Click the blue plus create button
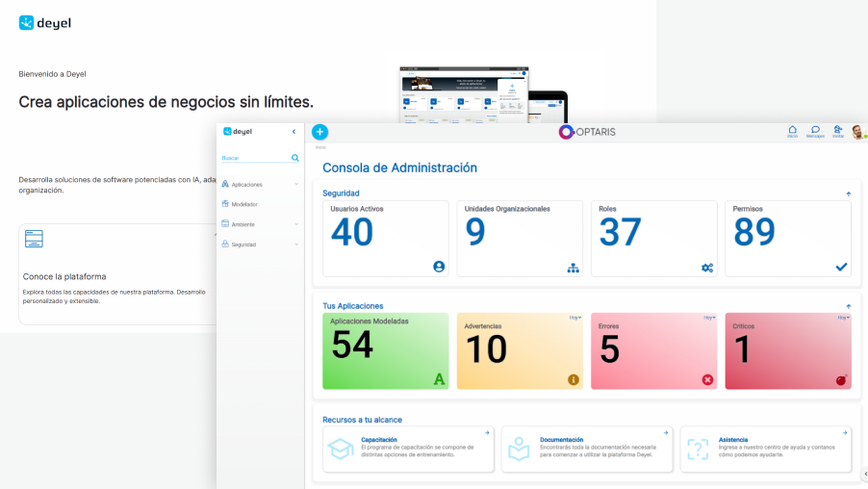The height and width of the screenshot is (489, 868). point(319,132)
